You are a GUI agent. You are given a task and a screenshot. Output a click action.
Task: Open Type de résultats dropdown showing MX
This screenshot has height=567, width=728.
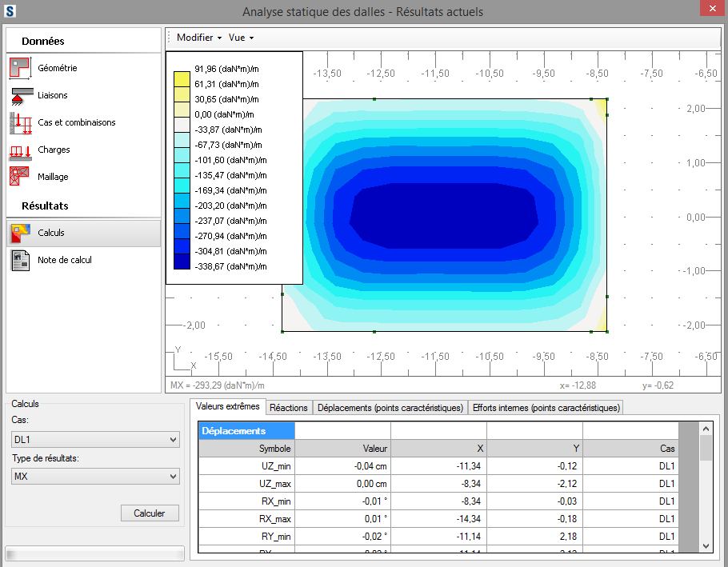pos(95,477)
